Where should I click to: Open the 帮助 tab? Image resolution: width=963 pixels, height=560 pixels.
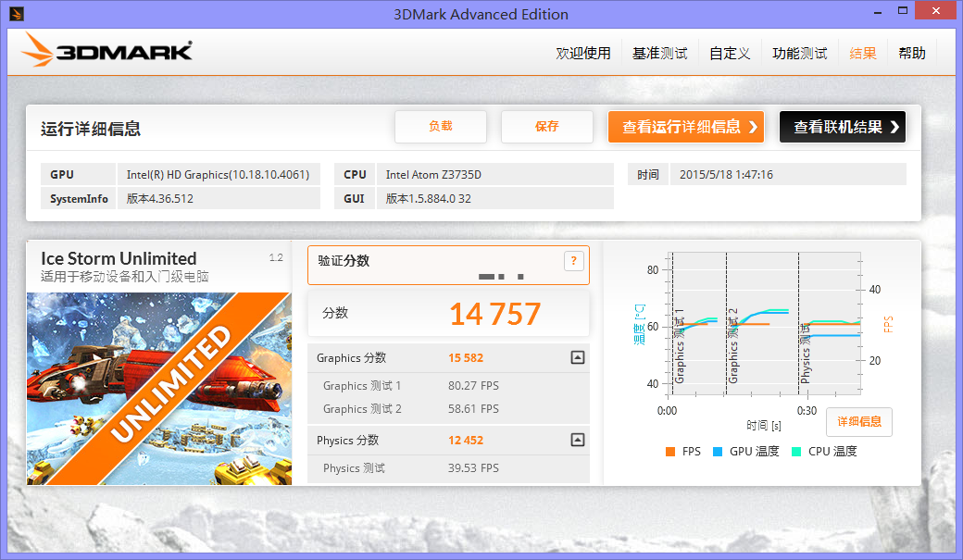coord(911,54)
